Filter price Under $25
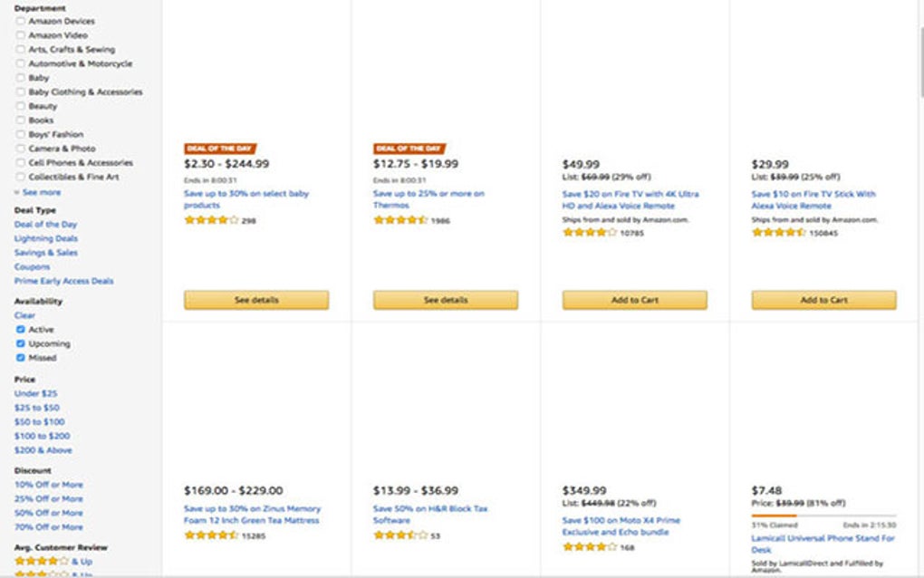Viewport: 924px width, 578px height. (x=35, y=393)
